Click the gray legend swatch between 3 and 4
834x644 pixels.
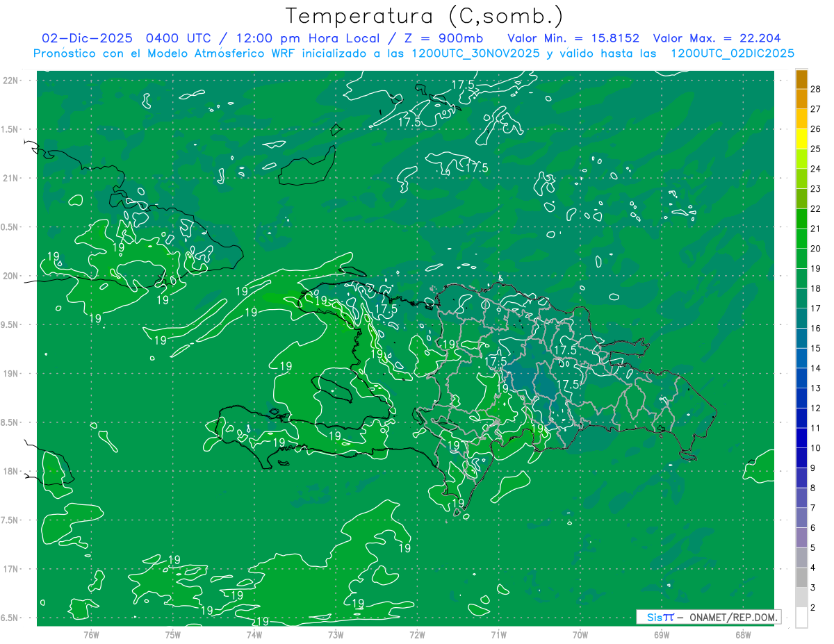[x=801, y=578]
